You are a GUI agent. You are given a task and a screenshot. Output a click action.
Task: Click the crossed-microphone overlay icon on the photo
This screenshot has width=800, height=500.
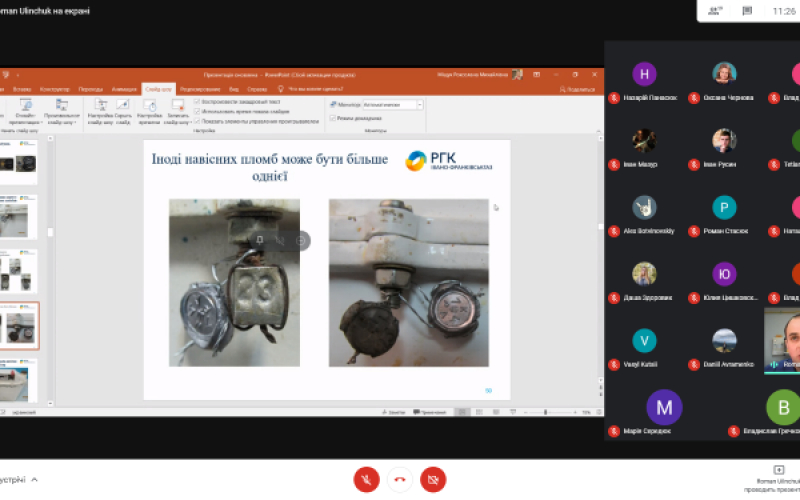click(280, 240)
